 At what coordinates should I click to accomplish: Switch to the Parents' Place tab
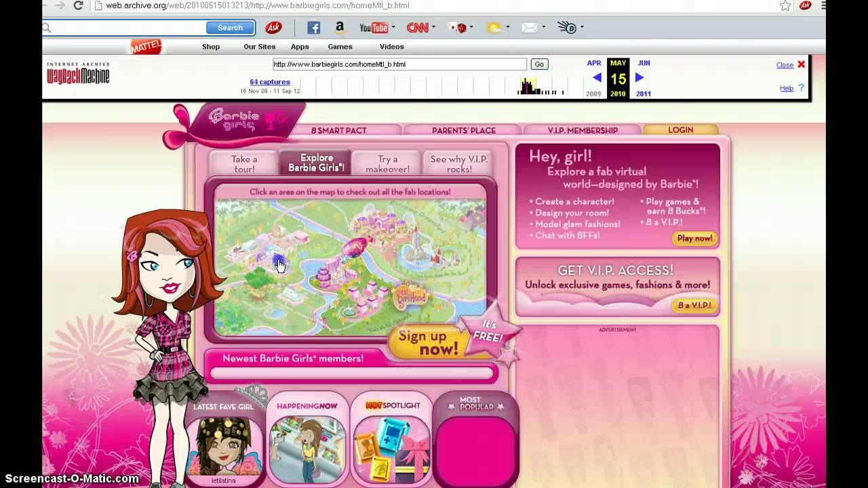pos(464,130)
